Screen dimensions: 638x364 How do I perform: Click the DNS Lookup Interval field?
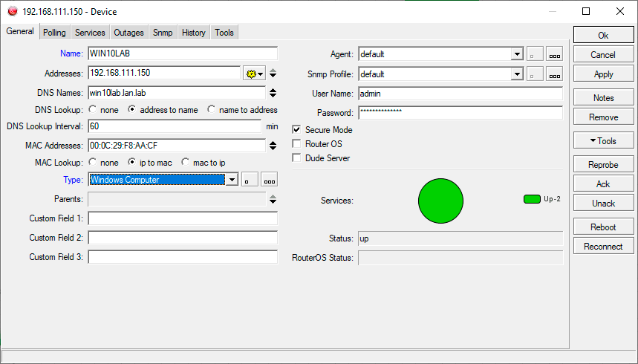175,126
